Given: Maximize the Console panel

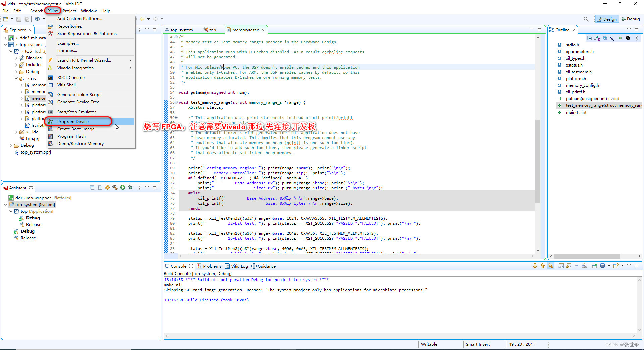Looking at the screenshot, I should pyautogui.click(x=637, y=265).
